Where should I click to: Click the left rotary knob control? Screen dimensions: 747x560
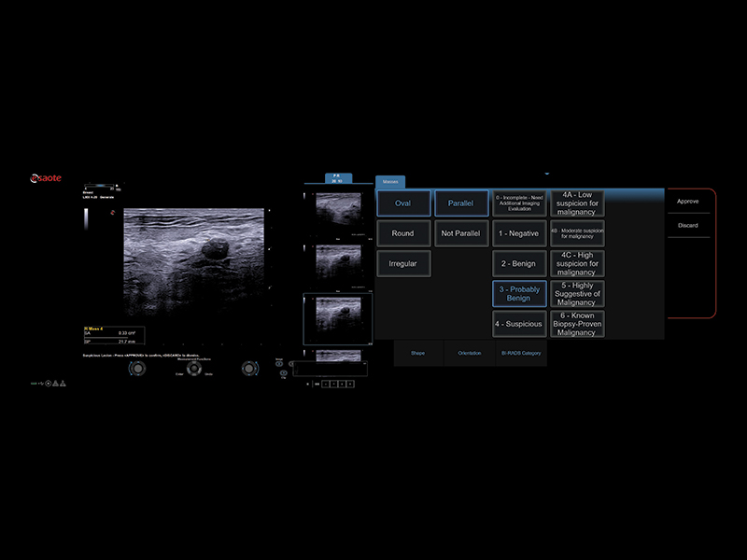point(138,369)
